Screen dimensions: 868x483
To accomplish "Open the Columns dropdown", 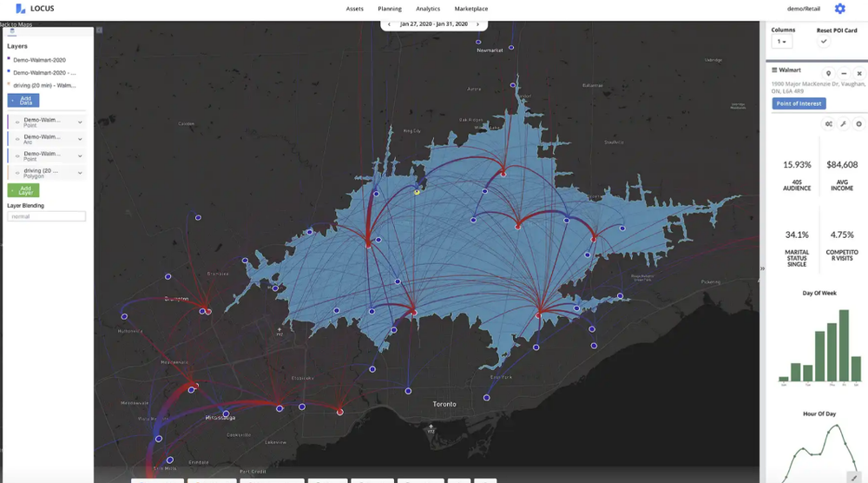I will [782, 42].
